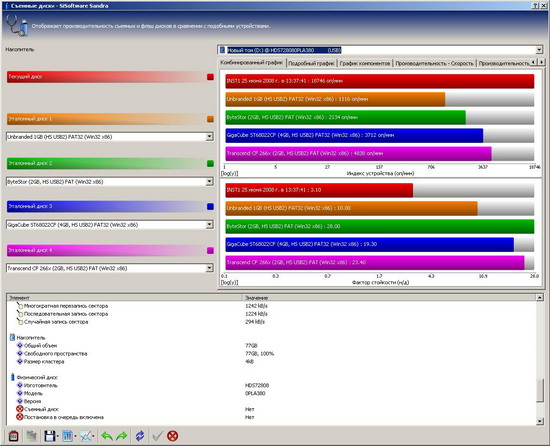
Task: Click the red cancel cross icon
Action: 173,436
